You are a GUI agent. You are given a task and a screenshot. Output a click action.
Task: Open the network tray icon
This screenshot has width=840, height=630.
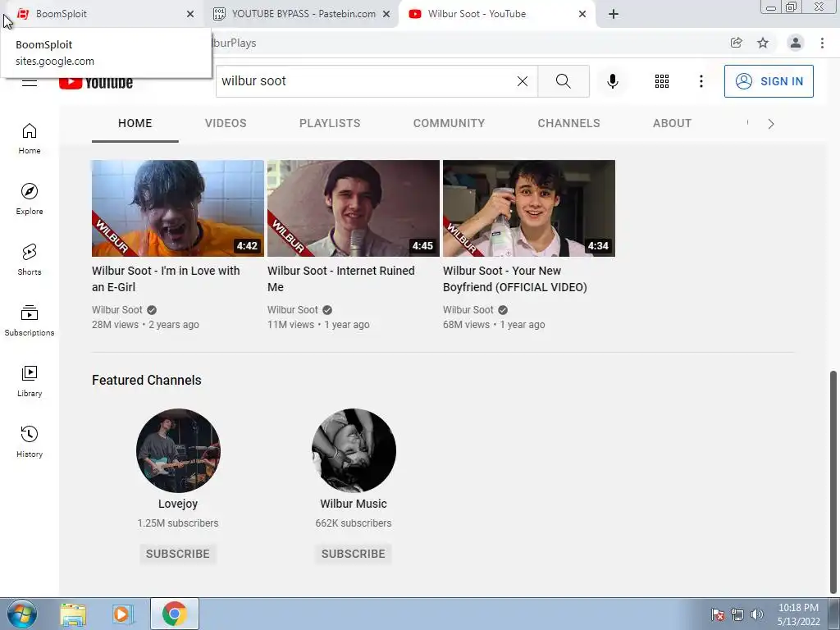[x=737, y=614]
